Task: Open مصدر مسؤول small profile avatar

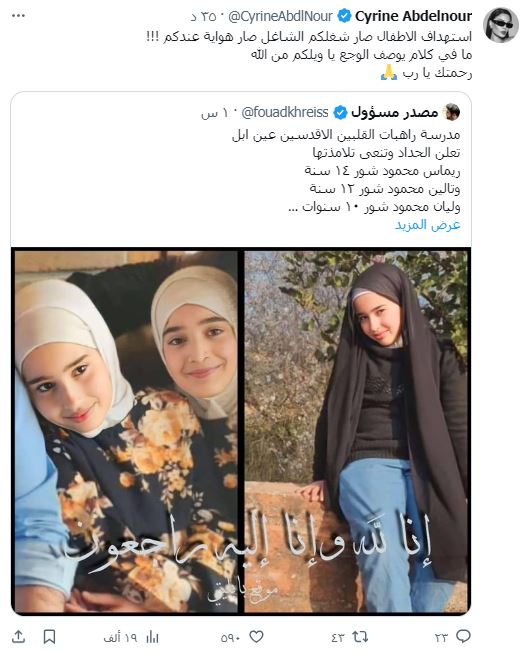Action: coord(451,112)
